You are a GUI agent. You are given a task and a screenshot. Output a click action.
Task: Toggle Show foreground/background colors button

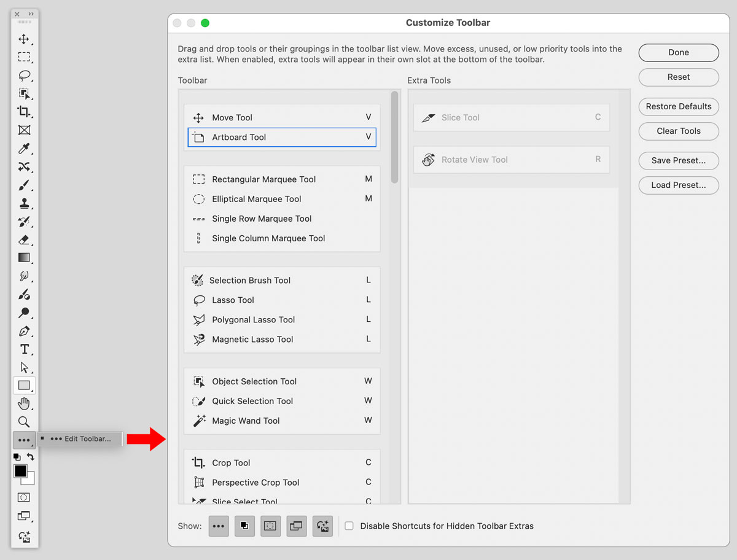(x=244, y=526)
